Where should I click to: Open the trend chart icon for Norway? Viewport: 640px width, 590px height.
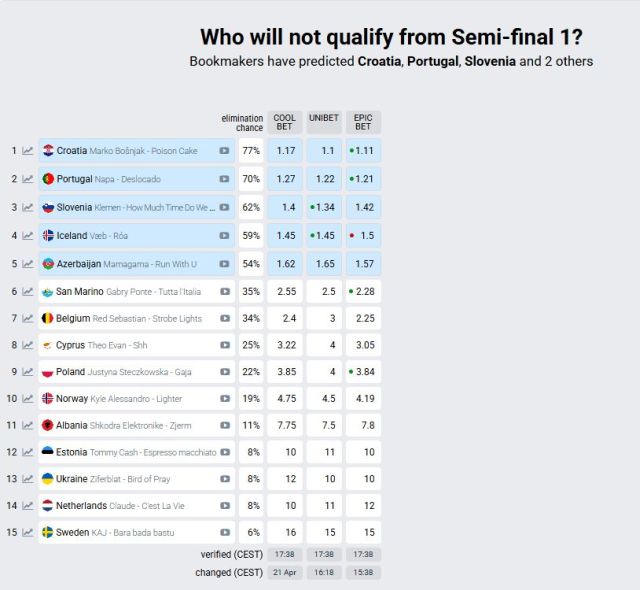28,398
